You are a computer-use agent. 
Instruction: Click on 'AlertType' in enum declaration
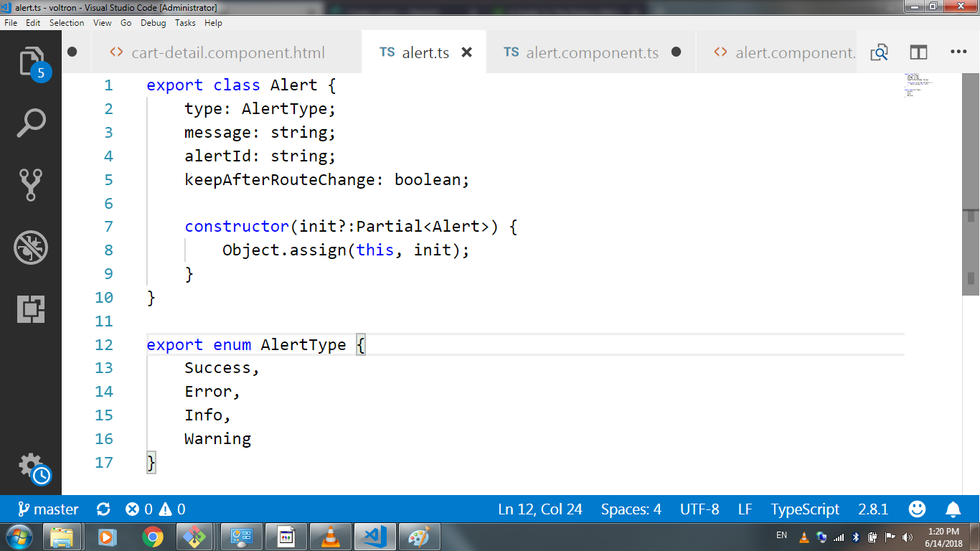303,344
